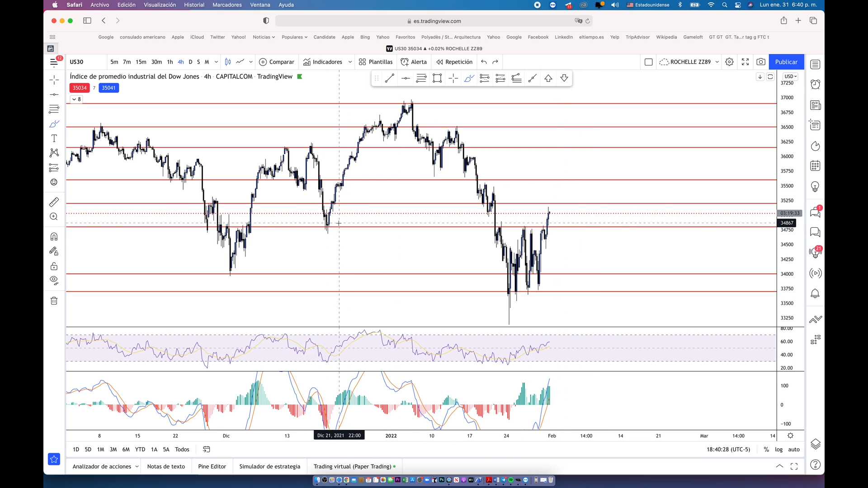
Task: Select arrow down marker in floating toolbar
Action: (x=564, y=79)
